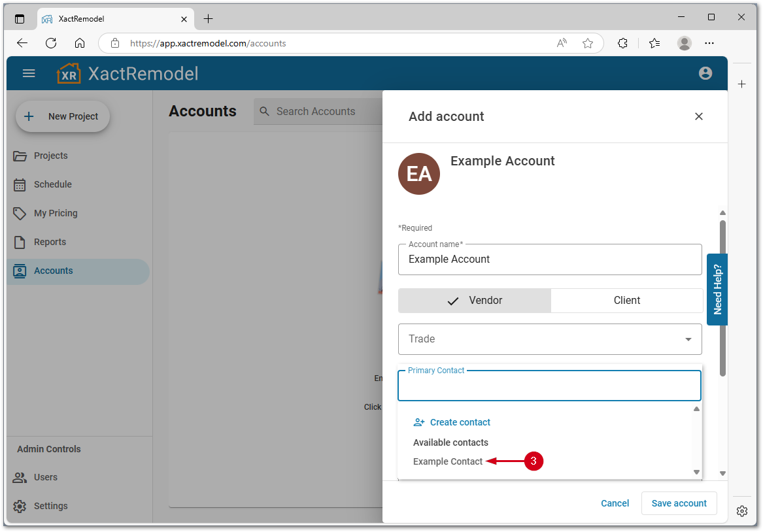Click the XactRemodel house logo
Viewport: 763px width, 532px height.
coord(69,73)
